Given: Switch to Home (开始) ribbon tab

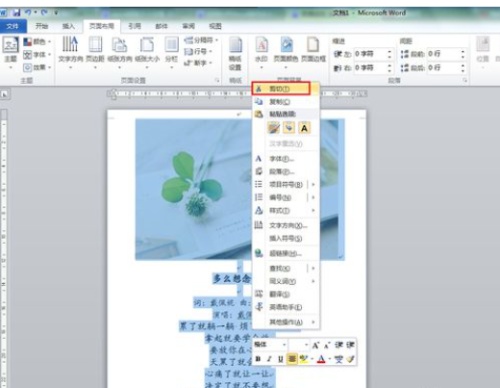Looking at the screenshot, I should (42, 26).
